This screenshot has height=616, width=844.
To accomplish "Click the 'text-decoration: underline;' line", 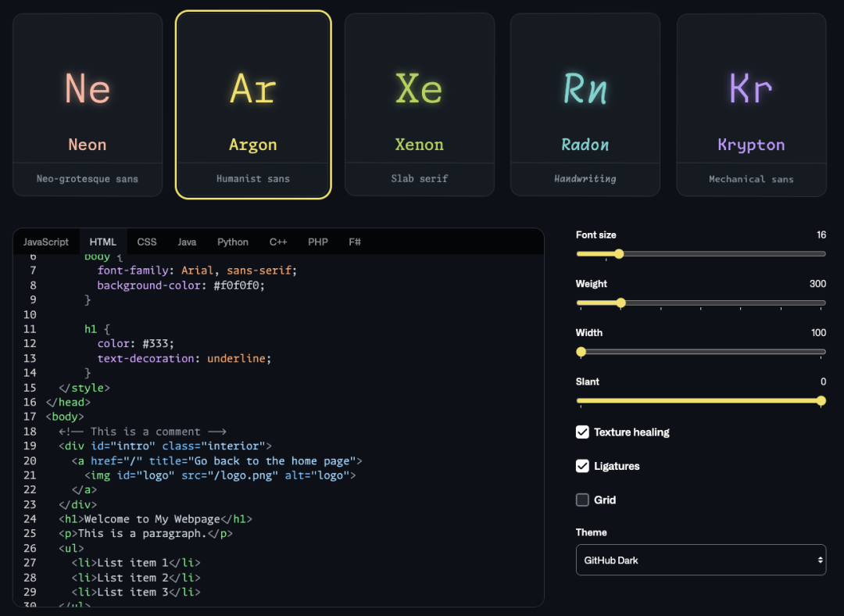I will click(184, 359).
